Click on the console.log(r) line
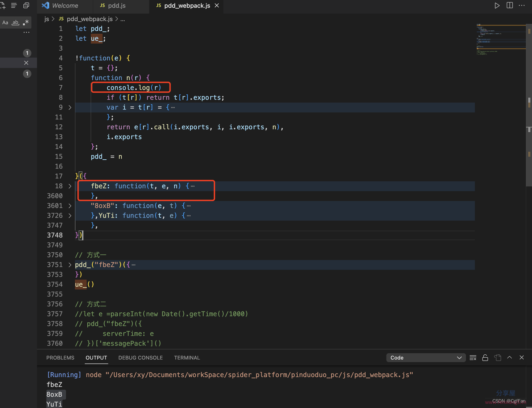The image size is (532, 408). (x=133, y=88)
